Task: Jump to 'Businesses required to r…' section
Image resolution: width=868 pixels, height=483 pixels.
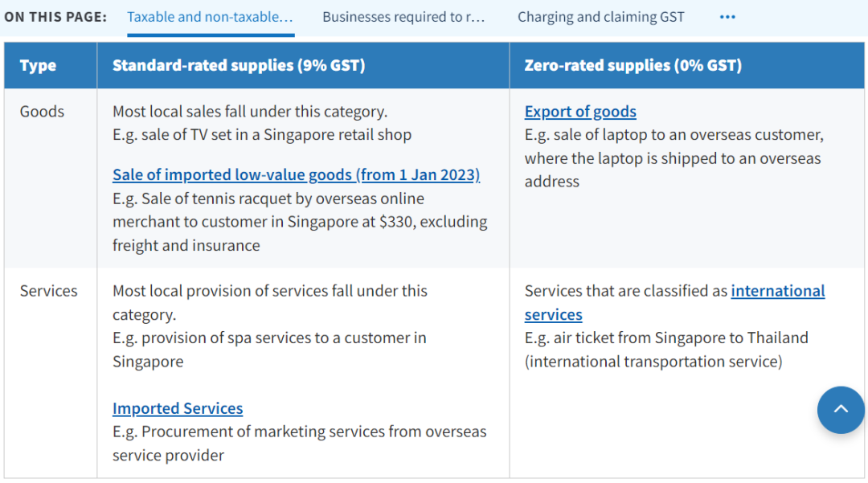Action: [403, 17]
